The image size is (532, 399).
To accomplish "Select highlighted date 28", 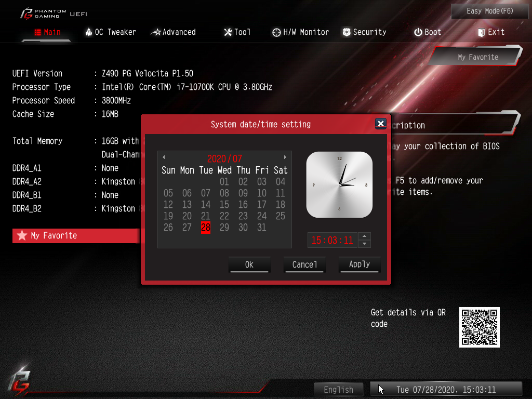I will (206, 228).
